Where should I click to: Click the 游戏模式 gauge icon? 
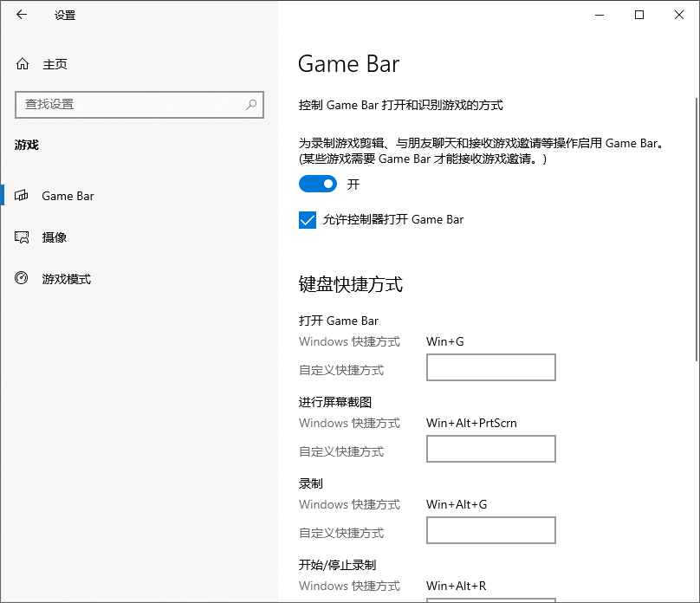tap(22, 278)
